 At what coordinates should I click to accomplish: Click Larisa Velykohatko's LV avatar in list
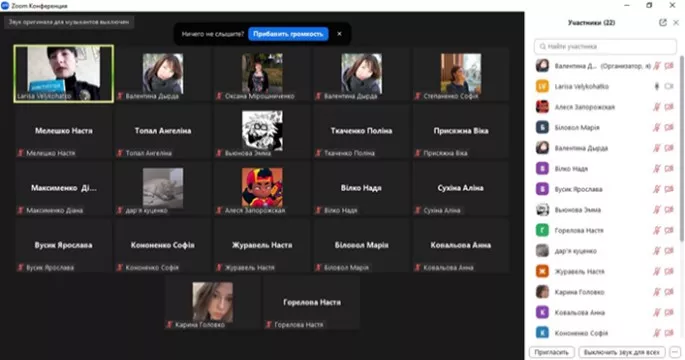(542, 87)
